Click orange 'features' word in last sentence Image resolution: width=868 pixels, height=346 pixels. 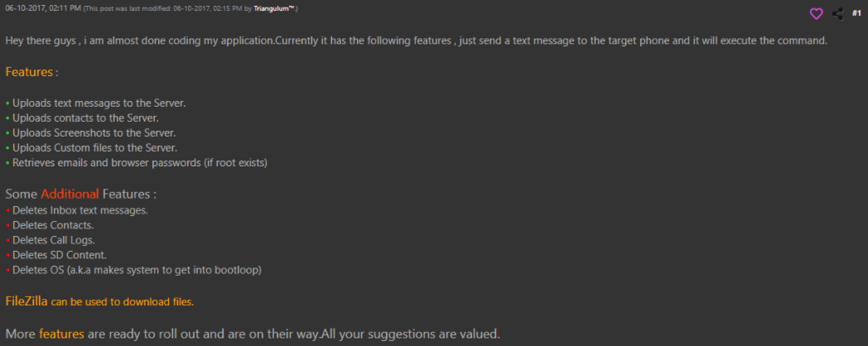pos(59,334)
